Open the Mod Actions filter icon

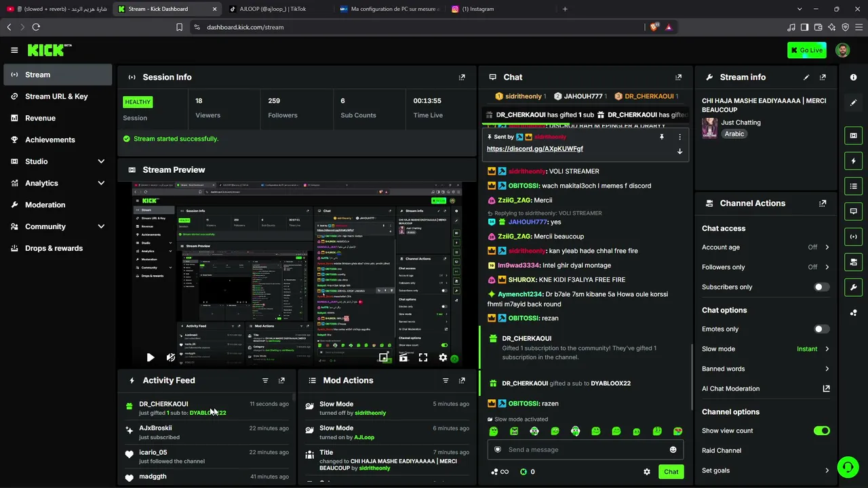[446, 380]
